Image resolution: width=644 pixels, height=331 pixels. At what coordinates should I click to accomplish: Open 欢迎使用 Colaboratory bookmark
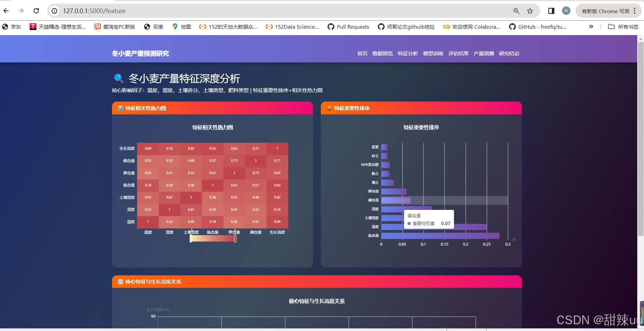click(x=472, y=27)
